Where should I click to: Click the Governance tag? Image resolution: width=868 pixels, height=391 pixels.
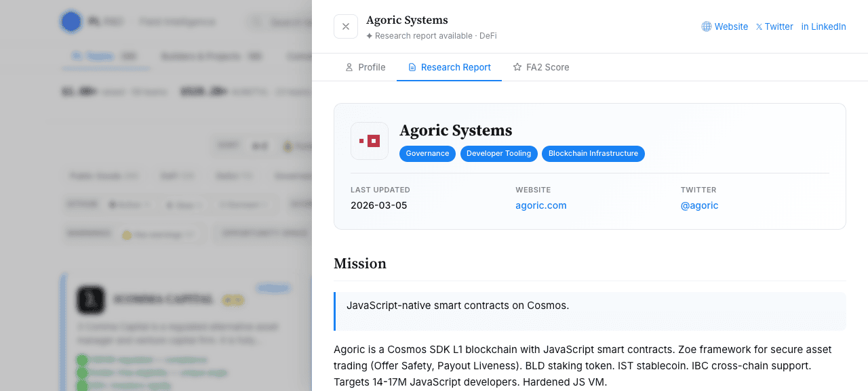[427, 154]
